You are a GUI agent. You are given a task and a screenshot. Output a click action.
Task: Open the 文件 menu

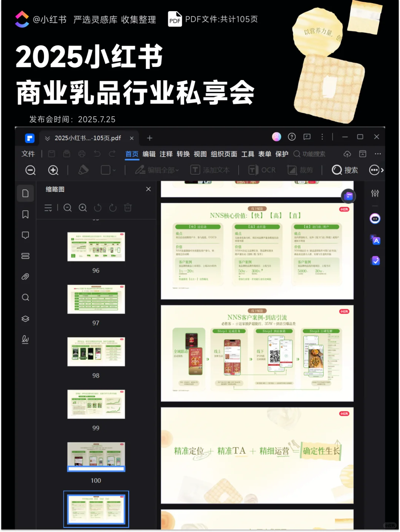(28, 154)
